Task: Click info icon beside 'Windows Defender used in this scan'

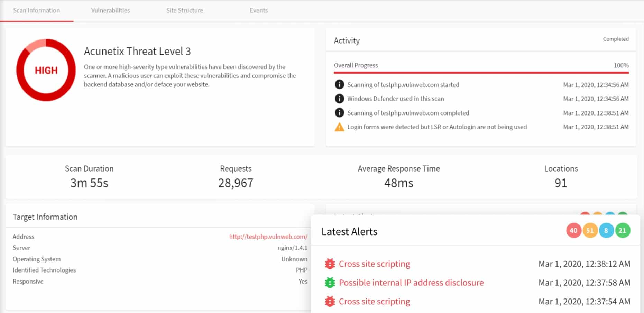Action: [339, 99]
